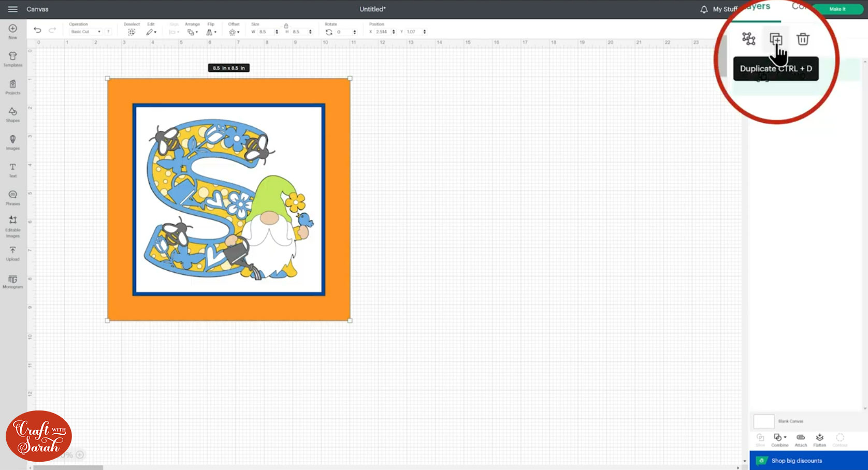The height and width of the screenshot is (470, 868).
Task: Click the top-left selection handle
Action: tap(108, 79)
